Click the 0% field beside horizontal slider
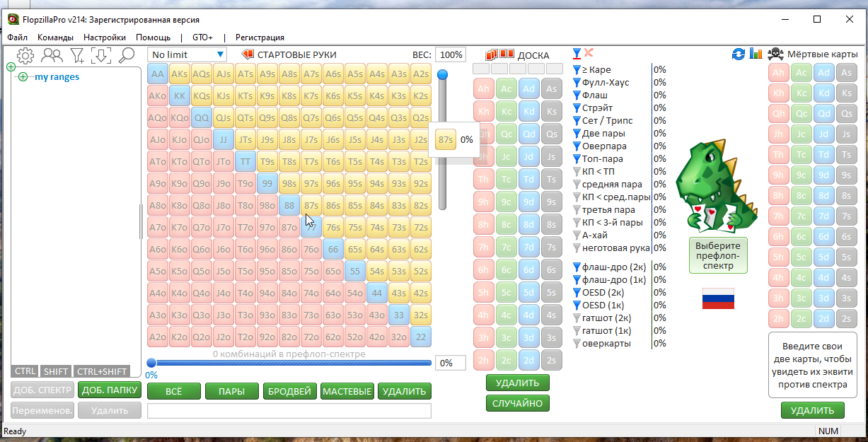This screenshot has height=442, width=868. tap(450, 363)
